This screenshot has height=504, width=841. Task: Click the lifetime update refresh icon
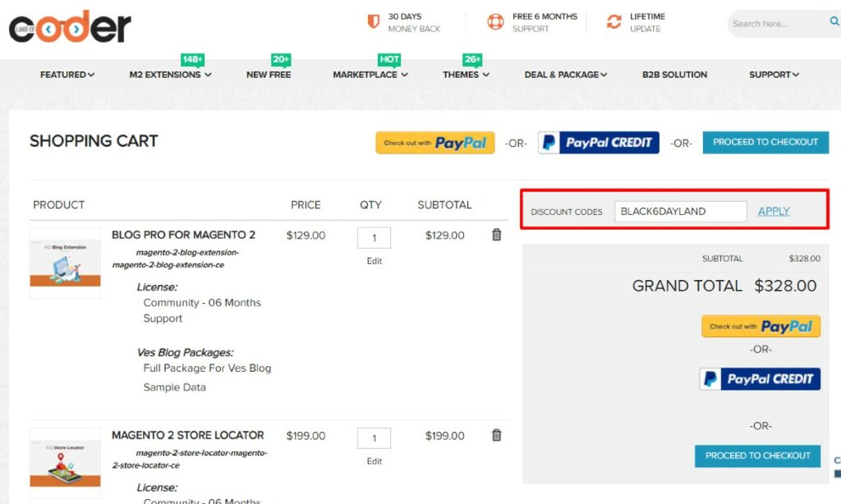coord(614,22)
